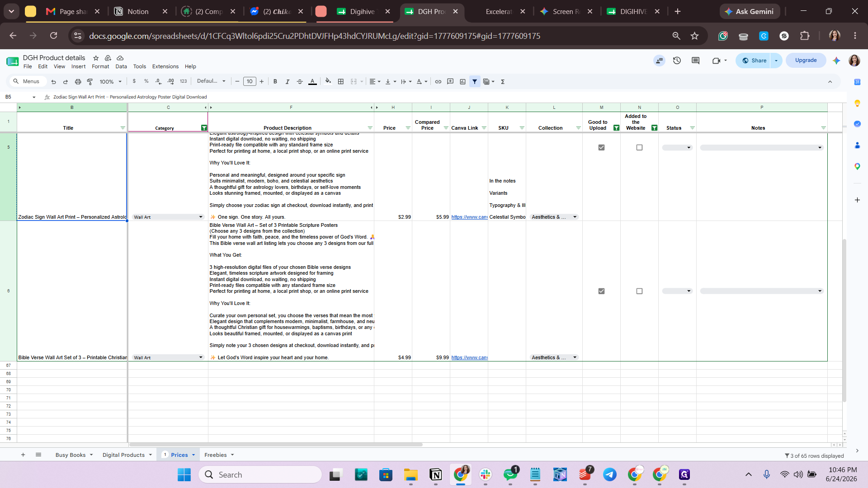Open the Share options dropdown arrow
This screenshot has width=868, height=488.
[x=776, y=61]
